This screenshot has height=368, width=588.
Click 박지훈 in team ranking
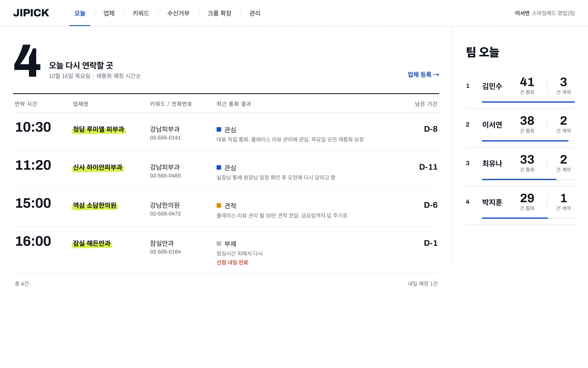point(492,202)
